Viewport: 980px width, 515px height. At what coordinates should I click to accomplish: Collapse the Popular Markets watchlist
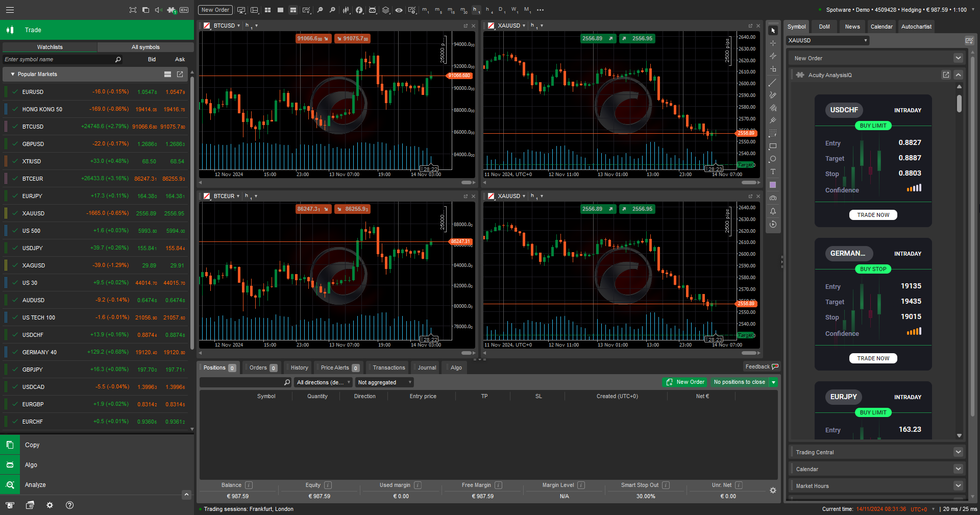[12, 75]
